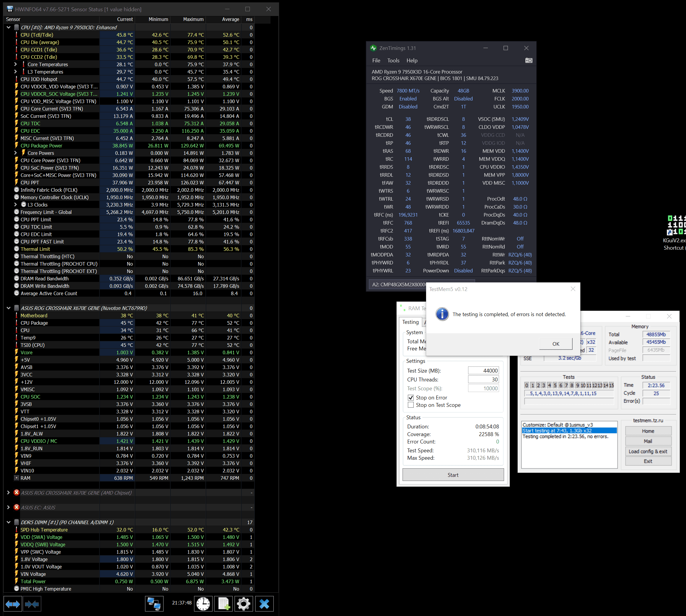Click the CPU Threads input field
This screenshot has width=686, height=616.
point(483,379)
